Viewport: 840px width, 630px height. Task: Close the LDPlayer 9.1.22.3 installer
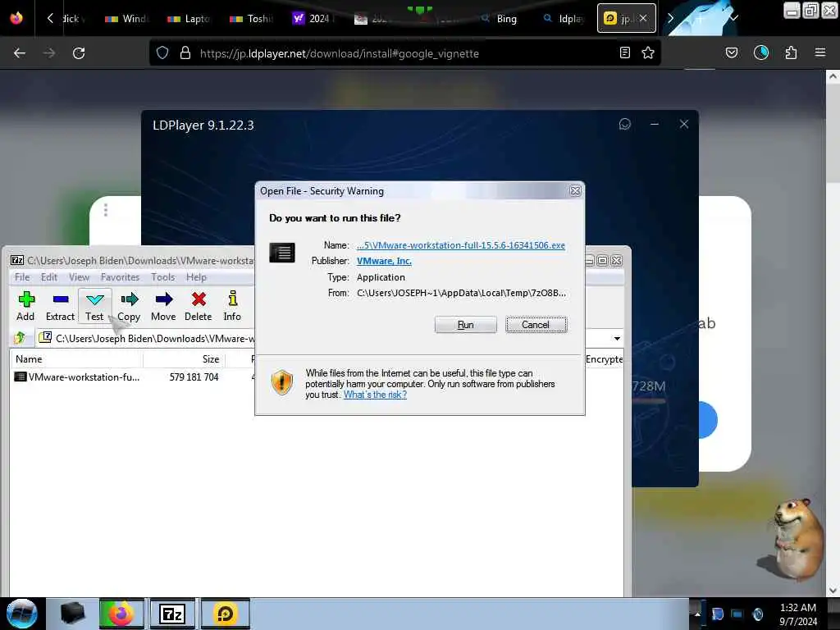(x=684, y=125)
